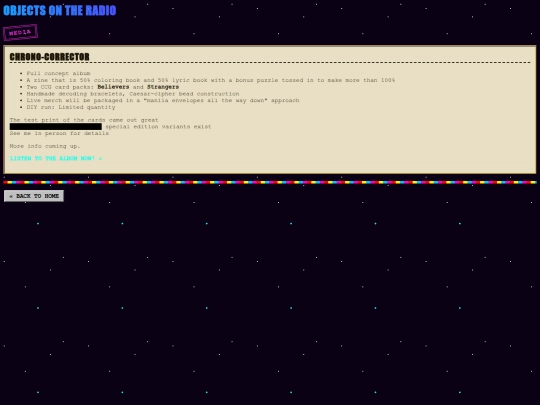
Task: Select 'DIY run: Limited quantity' bullet
Action: (x=71, y=107)
